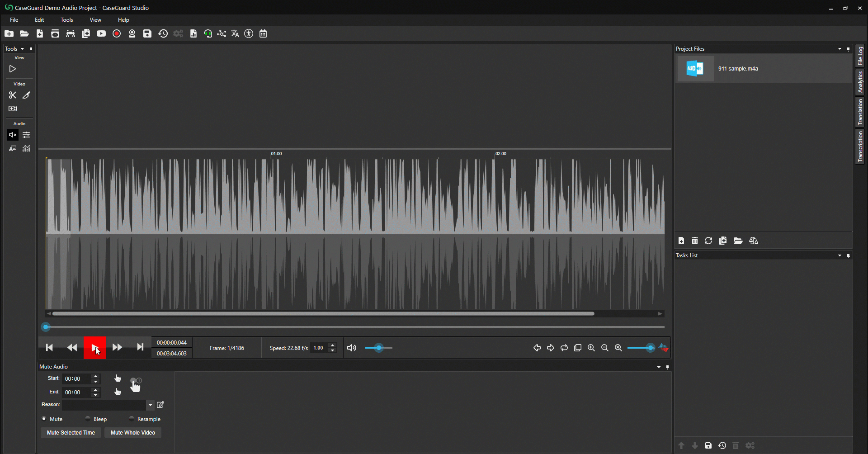Select the scissors cut tool

coord(12,95)
